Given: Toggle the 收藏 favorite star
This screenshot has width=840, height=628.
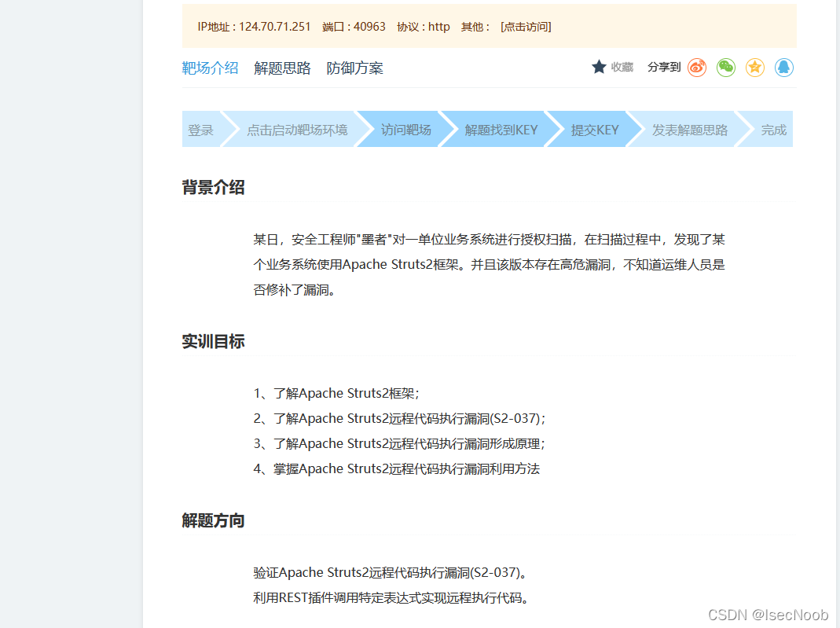Looking at the screenshot, I should [x=600, y=67].
